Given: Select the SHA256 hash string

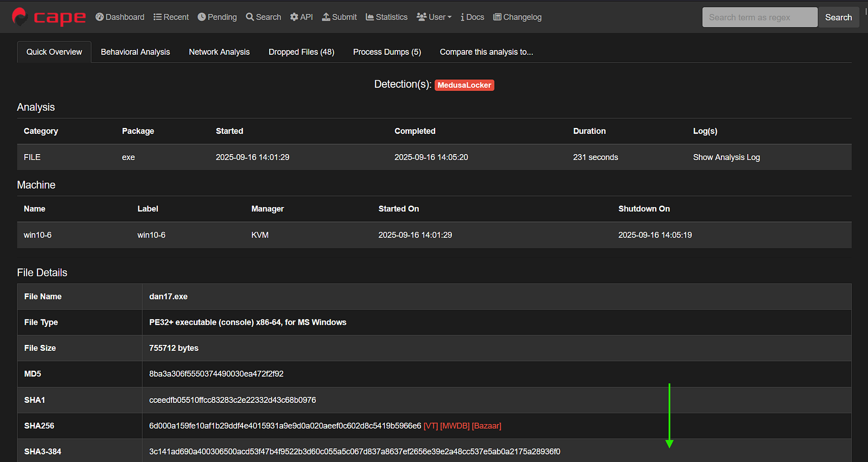Looking at the screenshot, I should (x=285, y=426).
